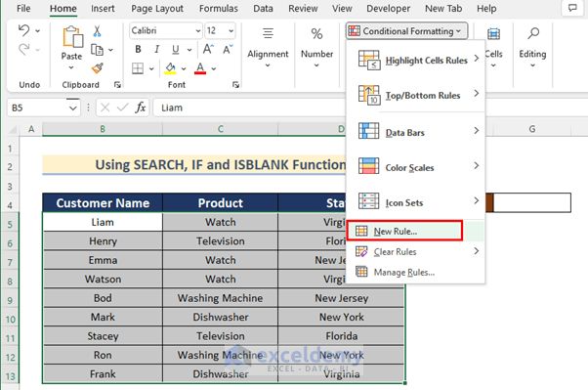Toggle Italic formatting
588x390 pixels.
[x=156, y=49]
